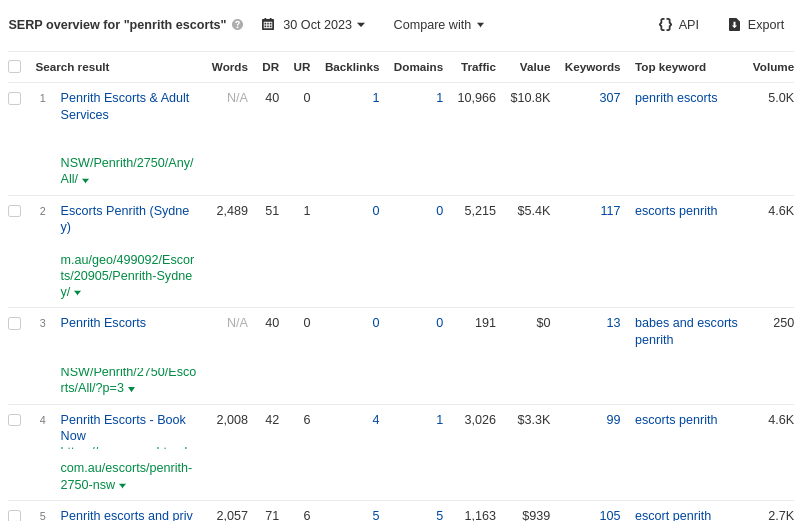The width and height of the screenshot is (809, 521).
Task: Click the calendar icon beside the date
Action: pos(268,25)
